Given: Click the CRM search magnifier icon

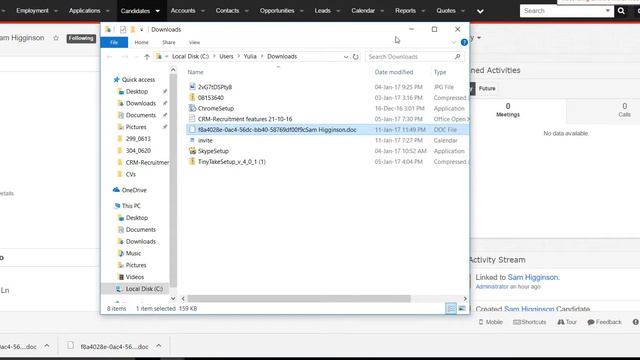Looking at the screenshot, I should tap(621, 11).
